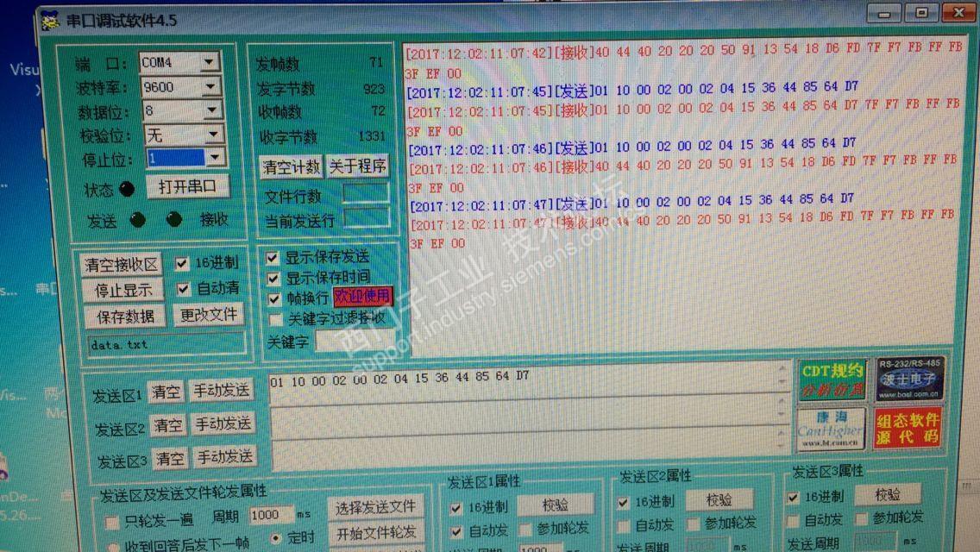Image resolution: width=980 pixels, height=552 pixels.
Task: Click the 文件行数 field
Action: point(367,194)
